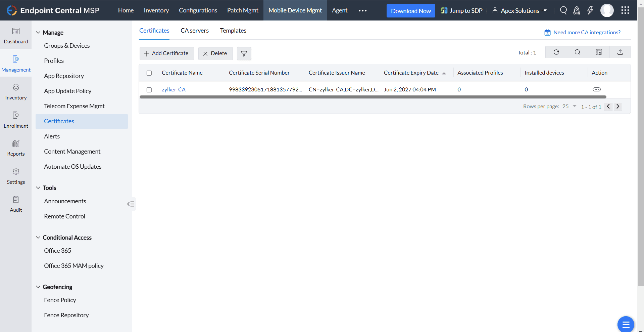
Task: Open the column chooser for the table
Action: [x=599, y=52]
